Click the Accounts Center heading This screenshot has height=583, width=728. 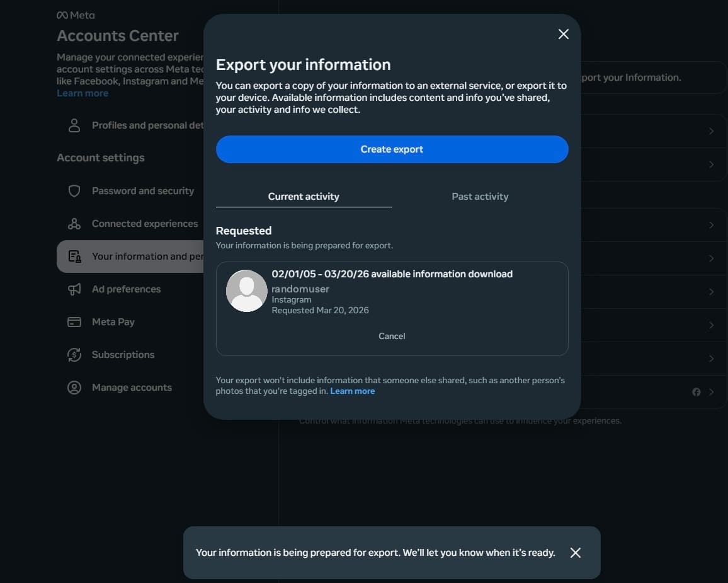click(x=118, y=36)
